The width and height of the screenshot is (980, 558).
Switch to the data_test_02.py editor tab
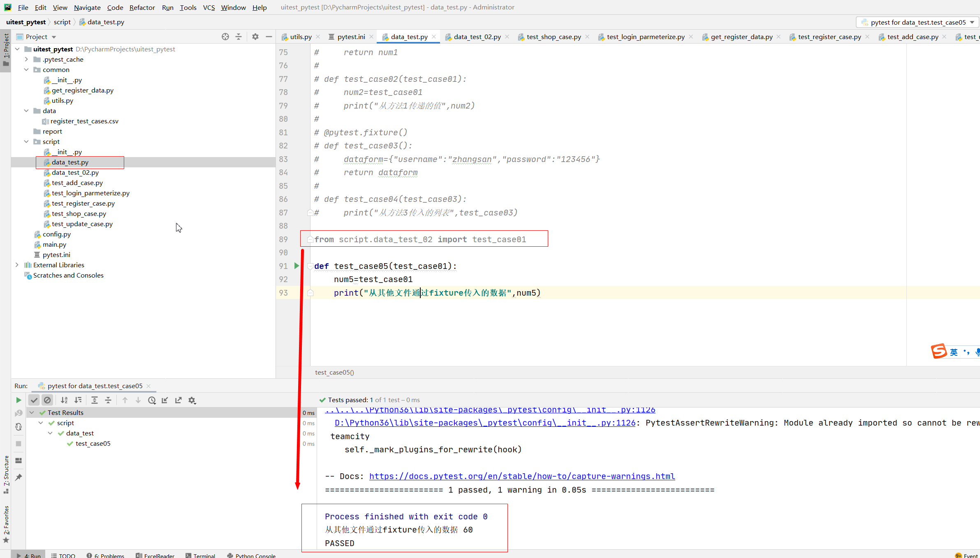coord(477,37)
